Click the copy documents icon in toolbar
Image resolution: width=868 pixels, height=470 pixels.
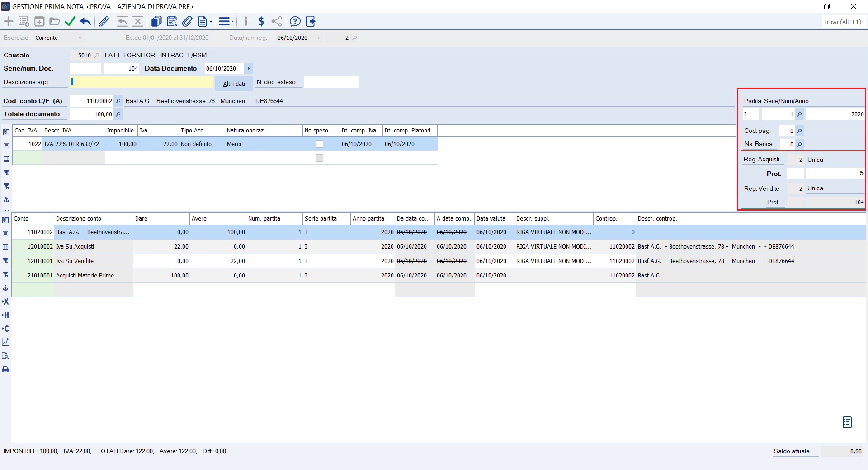pos(156,21)
